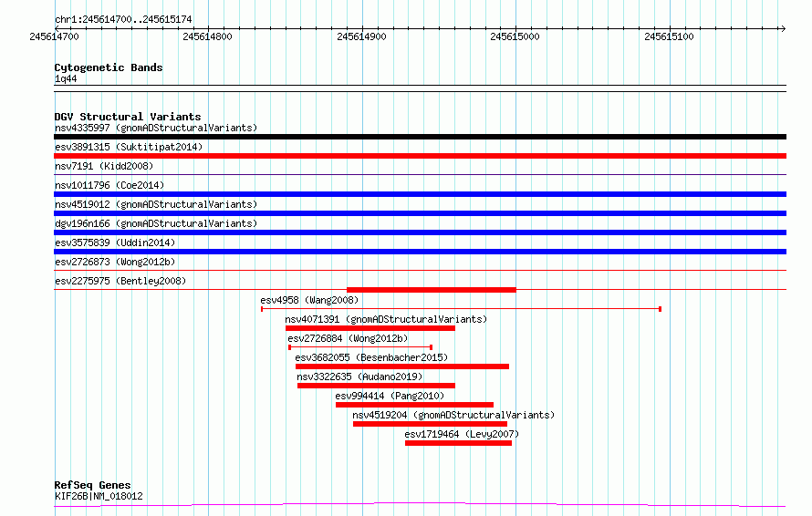Click the red esv3682055 variant bar
Image resolution: width=812 pixels, height=516 pixels.
(x=402, y=366)
